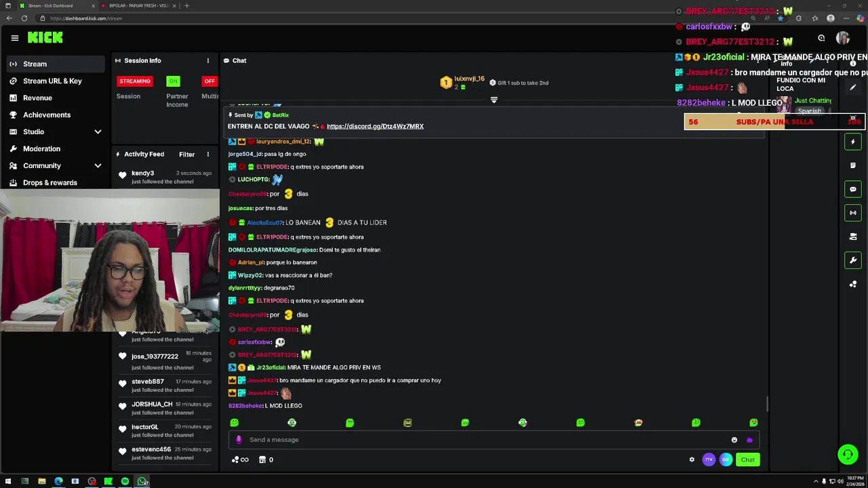Toggle the Multistream OFF switch
Image resolution: width=868 pixels, height=488 pixels.
210,81
